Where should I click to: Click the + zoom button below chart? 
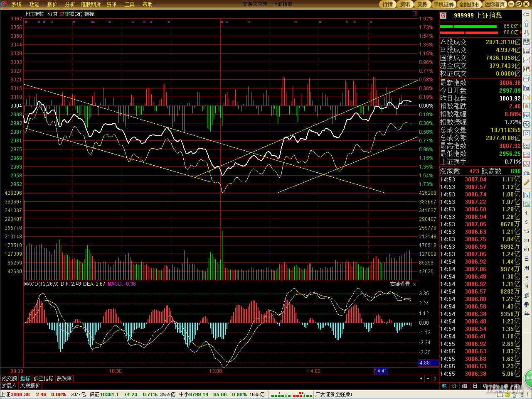point(421,379)
